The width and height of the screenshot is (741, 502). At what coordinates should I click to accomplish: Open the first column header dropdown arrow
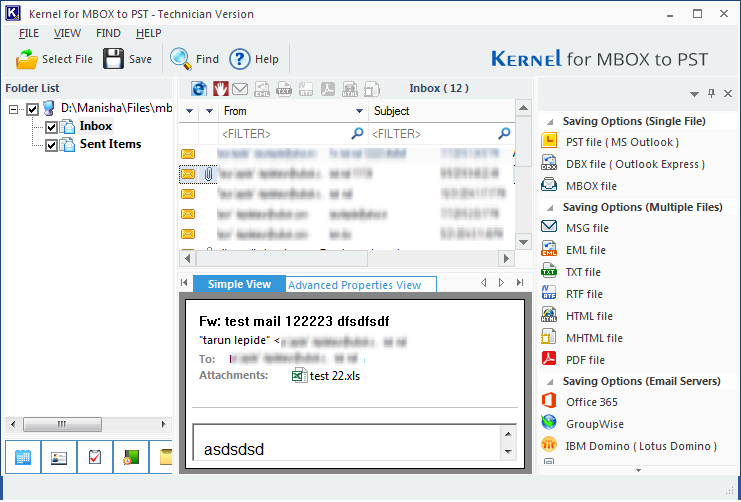(x=190, y=112)
